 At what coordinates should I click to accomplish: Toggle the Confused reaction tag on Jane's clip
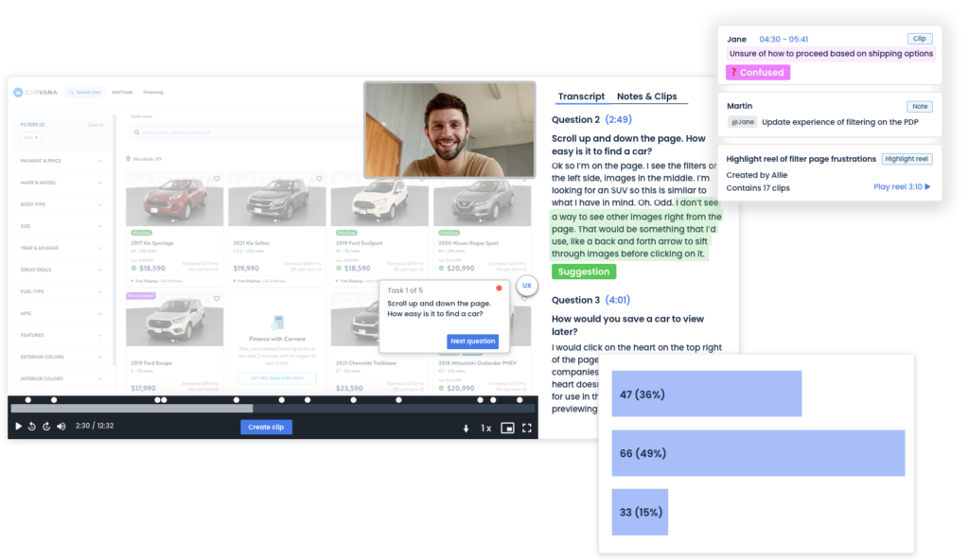(x=757, y=72)
